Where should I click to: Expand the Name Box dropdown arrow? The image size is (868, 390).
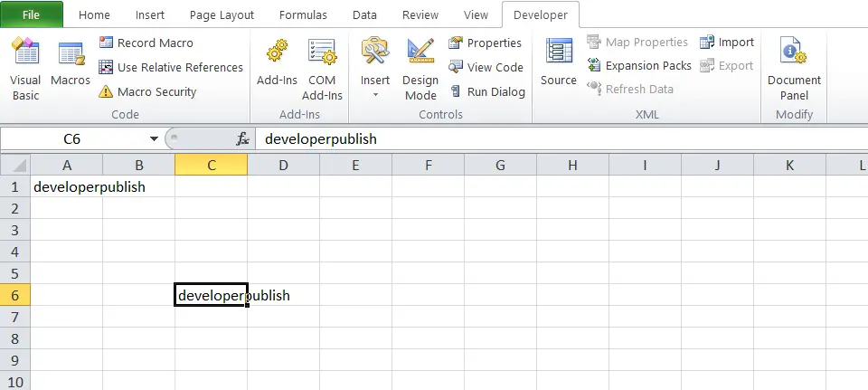(154, 139)
